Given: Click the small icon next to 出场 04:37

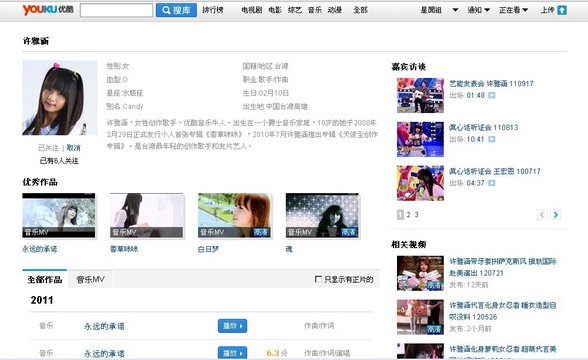Looking at the screenshot, I should (492, 183).
